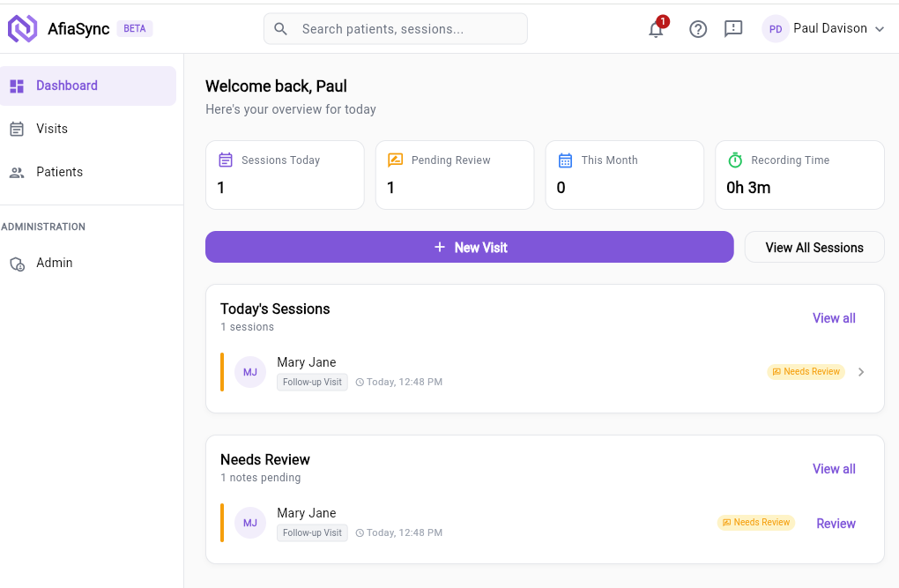Click Review next to Mary Jane's note

point(835,523)
